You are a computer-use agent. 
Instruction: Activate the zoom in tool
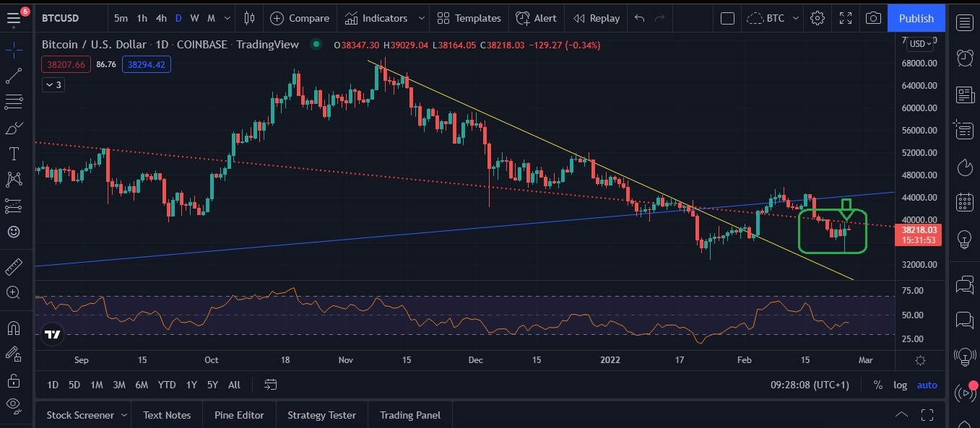coord(14,292)
